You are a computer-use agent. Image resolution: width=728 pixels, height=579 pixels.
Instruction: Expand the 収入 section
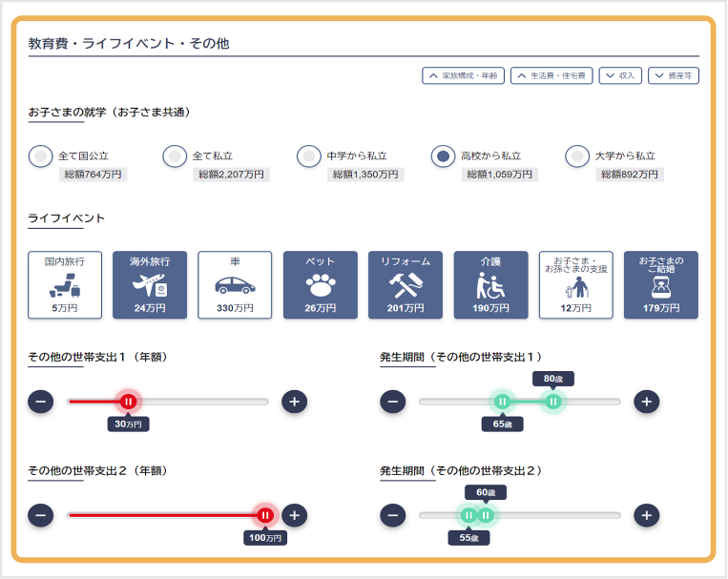pyautogui.click(x=620, y=75)
